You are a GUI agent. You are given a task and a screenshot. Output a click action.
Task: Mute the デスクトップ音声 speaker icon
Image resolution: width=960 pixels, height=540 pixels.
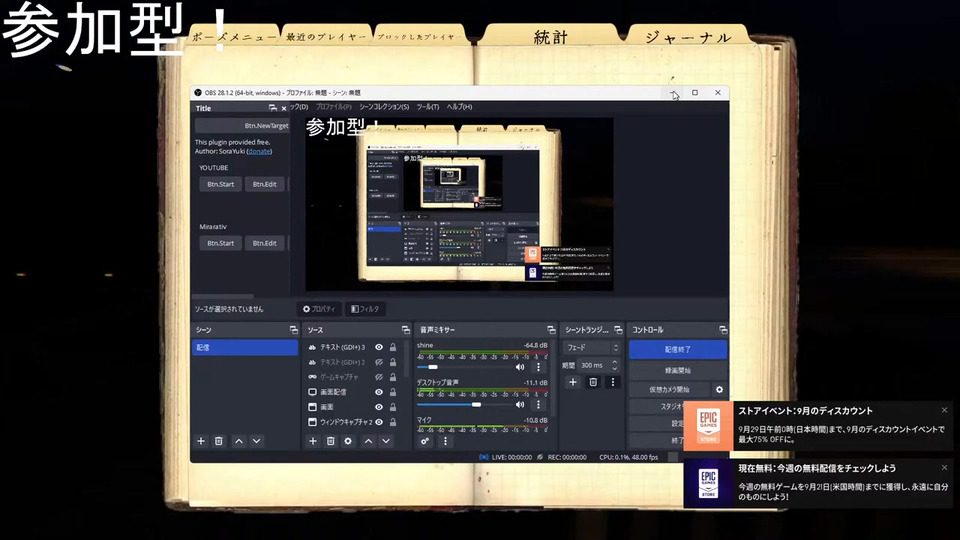click(x=520, y=405)
